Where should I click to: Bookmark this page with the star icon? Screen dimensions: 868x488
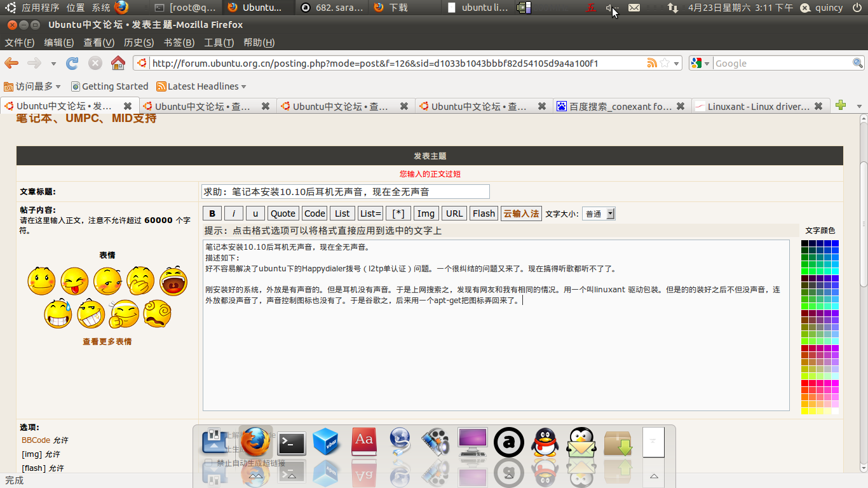665,63
